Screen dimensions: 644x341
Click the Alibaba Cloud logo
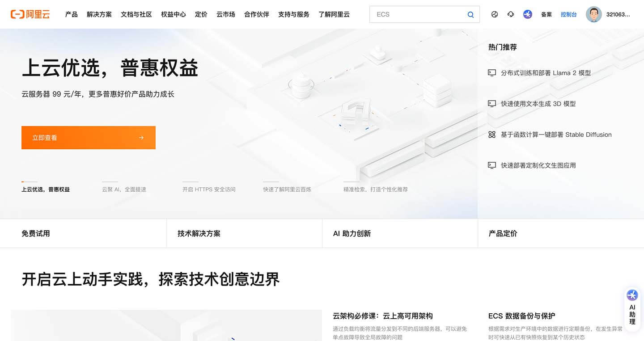click(x=30, y=14)
